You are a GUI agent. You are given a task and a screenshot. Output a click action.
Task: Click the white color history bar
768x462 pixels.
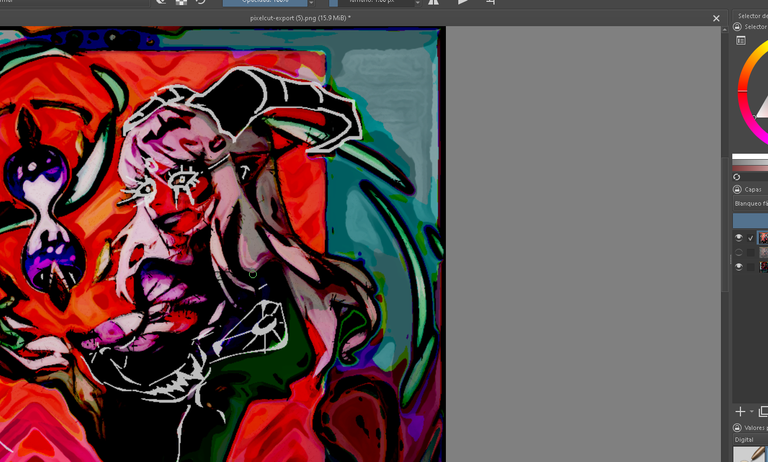(750, 157)
